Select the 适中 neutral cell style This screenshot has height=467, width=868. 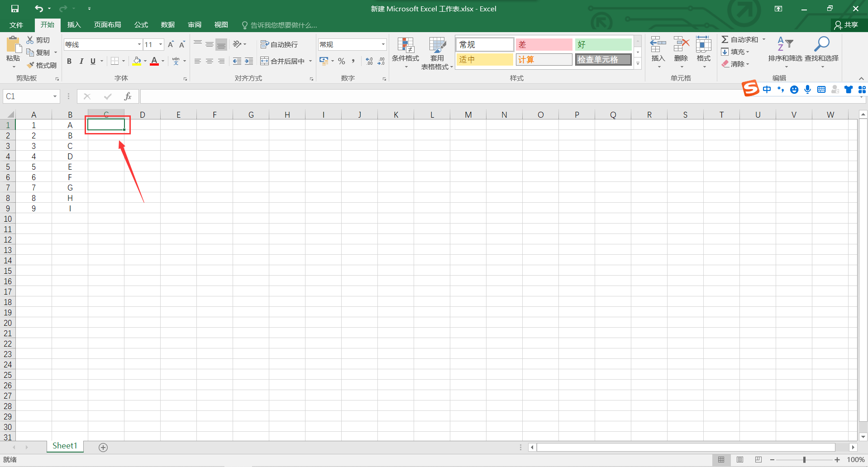485,59
